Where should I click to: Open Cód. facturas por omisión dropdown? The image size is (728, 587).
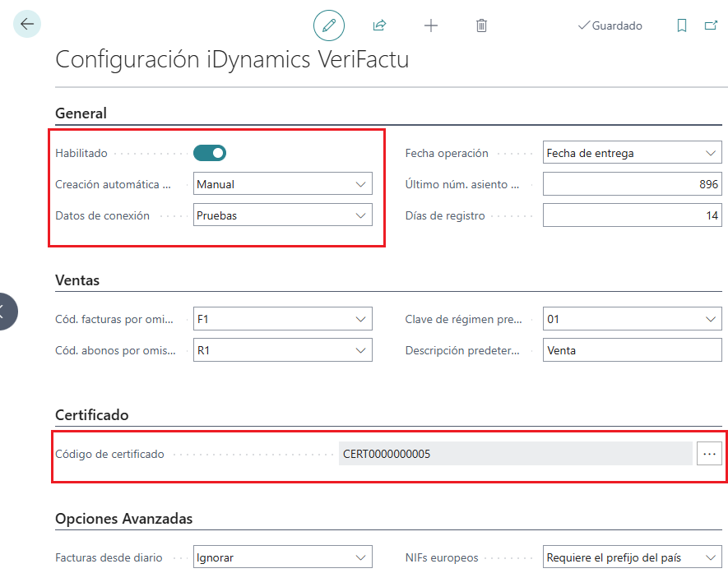(x=283, y=319)
